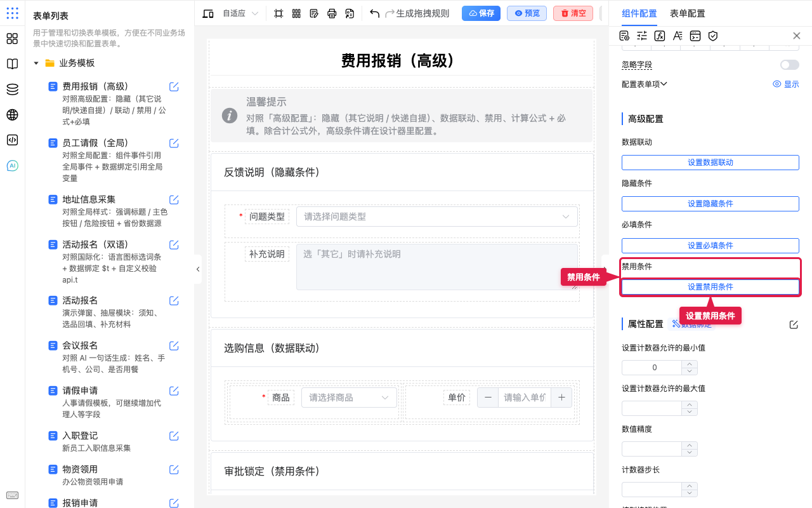Open the 请选择商品 dropdown
Screen dimensions: 812x508
(349, 398)
